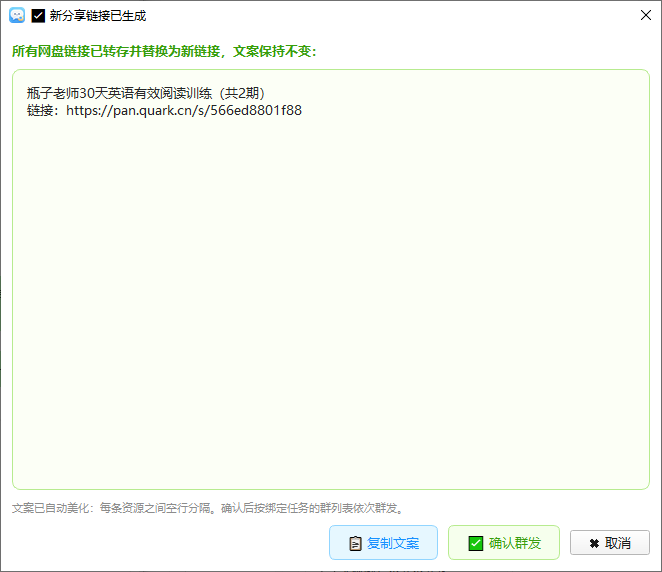
Task: Close the dialog with the X
Action: click(x=646, y=15)
